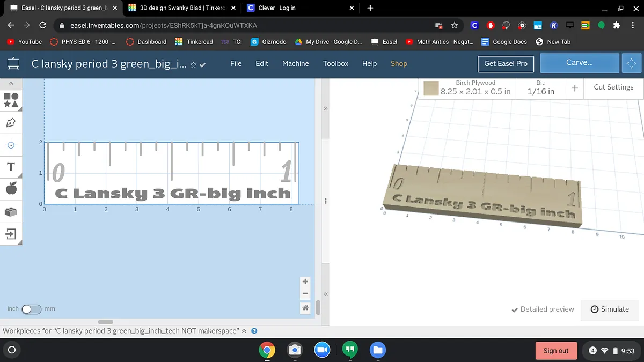Screen dimensions: 644x362
Task: Open the icon library apple tool
Action: [x=11, y=189]
